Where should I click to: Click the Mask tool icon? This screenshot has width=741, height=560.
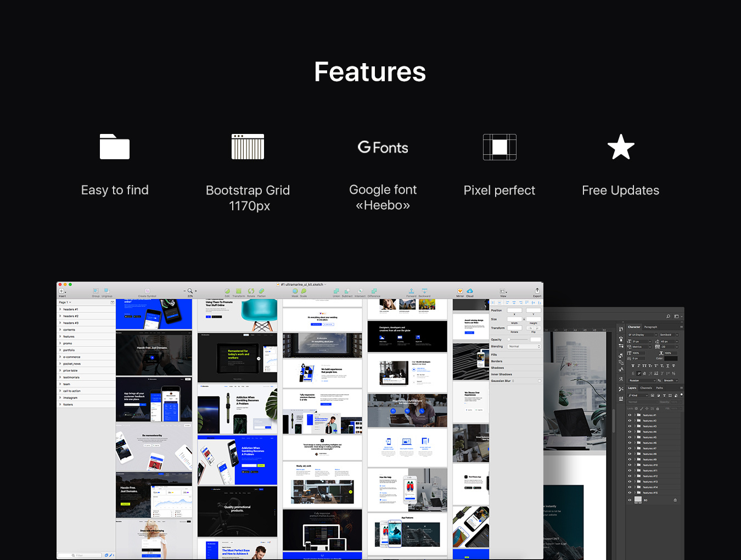(295, 292)
